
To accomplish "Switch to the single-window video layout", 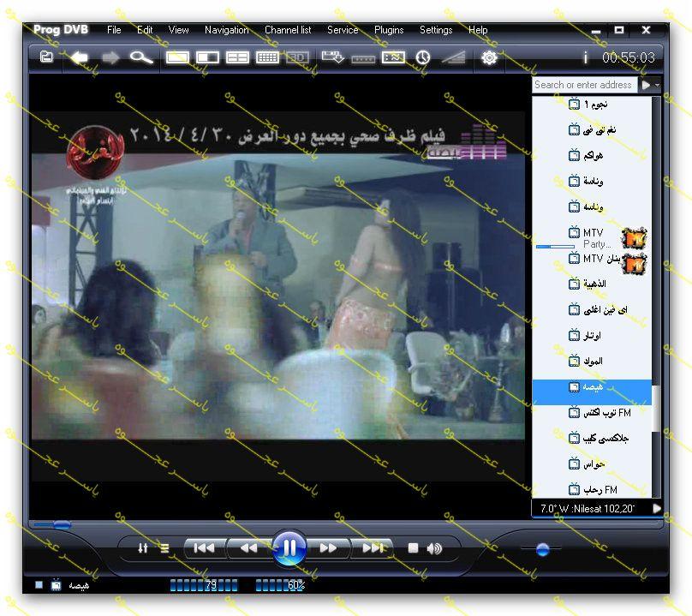I will click(177, 57).
